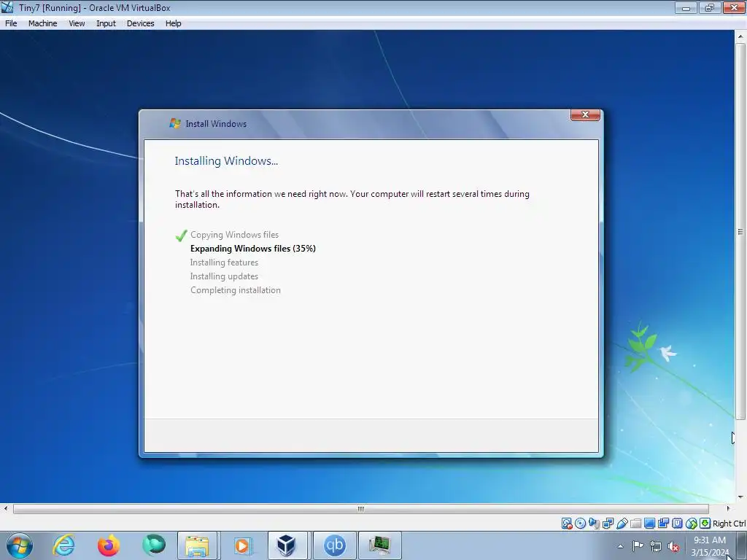The height and width of the screenshot is (560, 747).
Task: Click the network adapters indicator icon
Action: pyautogui.click(x=608, y=524)
